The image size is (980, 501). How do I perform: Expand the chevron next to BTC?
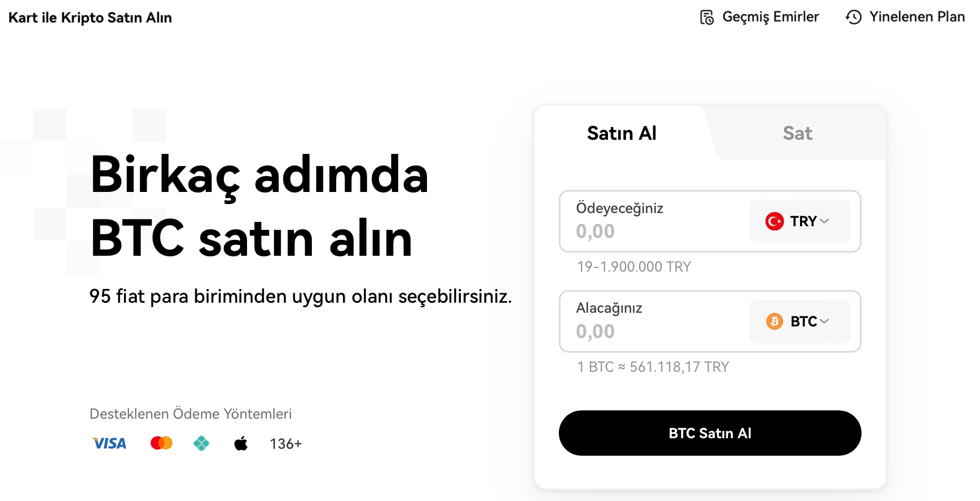(x=824, y=321)
